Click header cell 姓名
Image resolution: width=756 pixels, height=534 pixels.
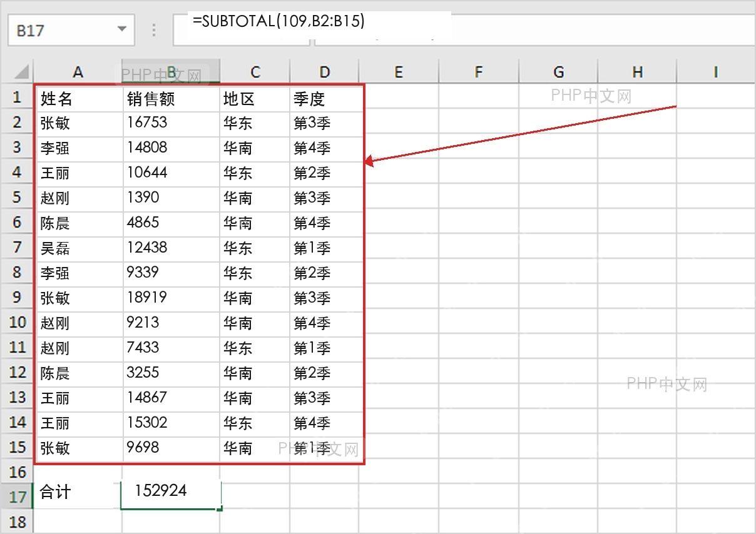click(x=78, y=98)
